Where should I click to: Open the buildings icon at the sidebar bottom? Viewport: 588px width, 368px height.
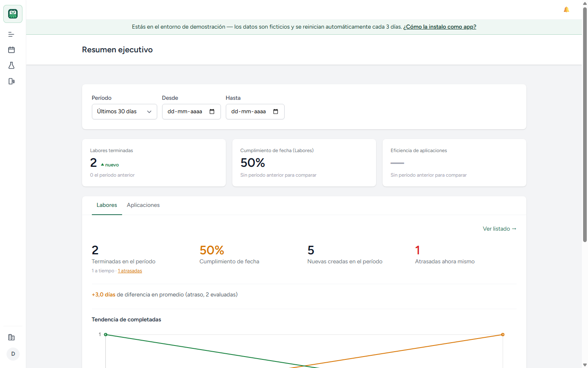pos(11,337)
